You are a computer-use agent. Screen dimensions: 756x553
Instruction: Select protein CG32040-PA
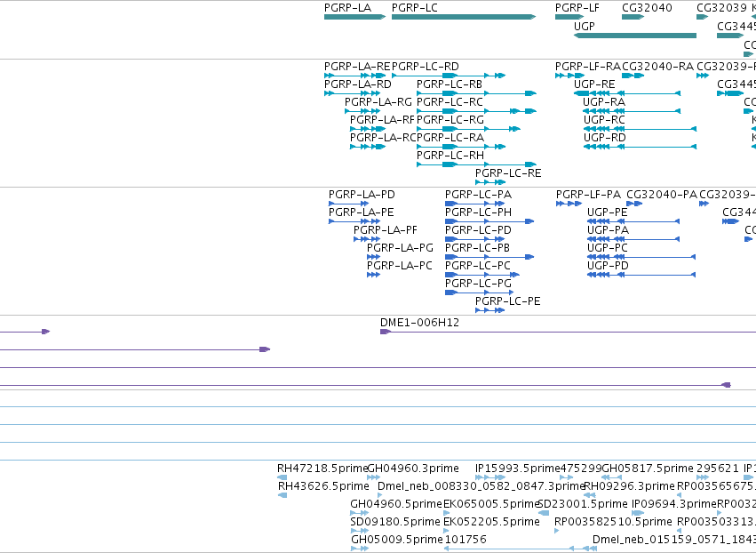tap(662, 195)
